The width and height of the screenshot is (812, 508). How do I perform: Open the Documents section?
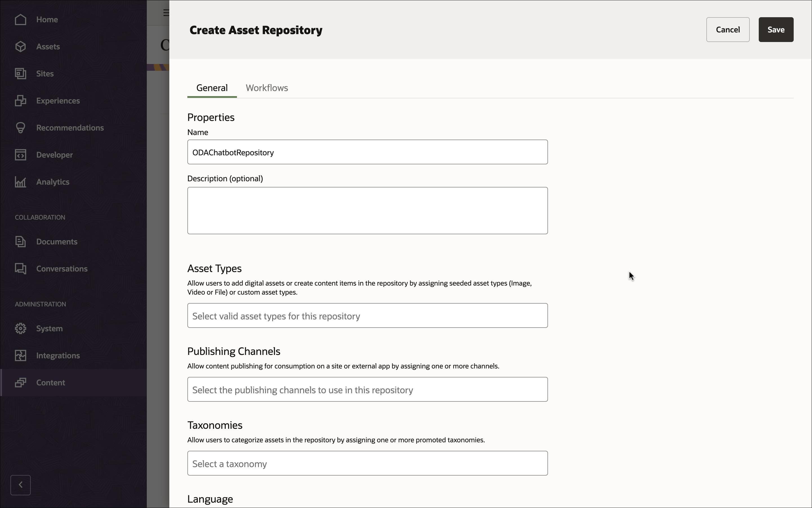[56, 242]
